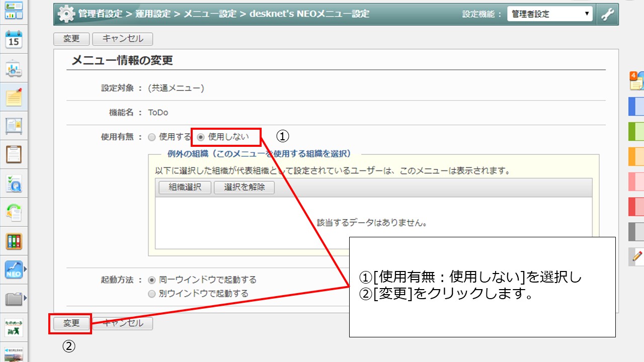644x362 pixels.
Task: Open the document search magnifier icon
Action: tap(14, 184)
